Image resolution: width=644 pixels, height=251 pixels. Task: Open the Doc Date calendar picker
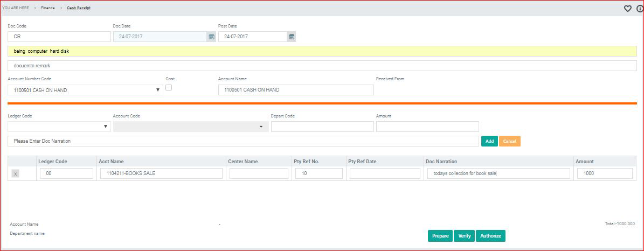pos(211,37)
